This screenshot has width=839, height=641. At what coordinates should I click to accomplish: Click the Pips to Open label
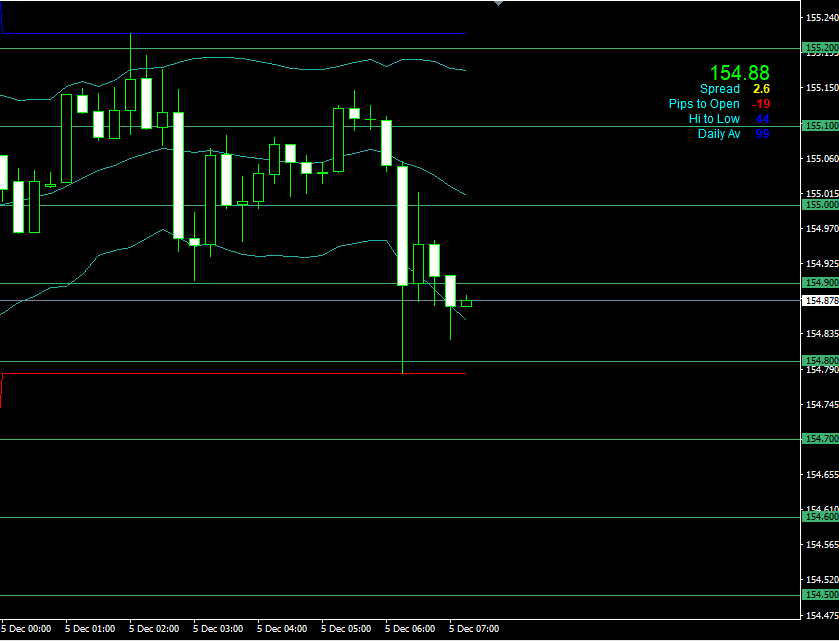704,104
